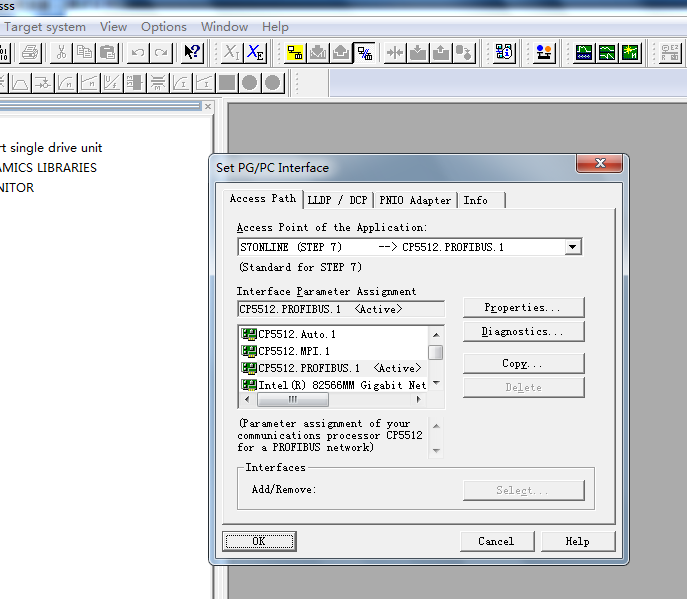
Task: Click the yellow connect-to-target network icon
Action: coord(295,53)
